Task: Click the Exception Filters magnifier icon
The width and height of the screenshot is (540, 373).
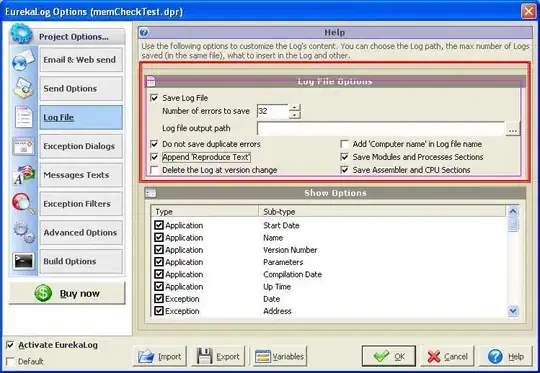Action: pos(23,204)
